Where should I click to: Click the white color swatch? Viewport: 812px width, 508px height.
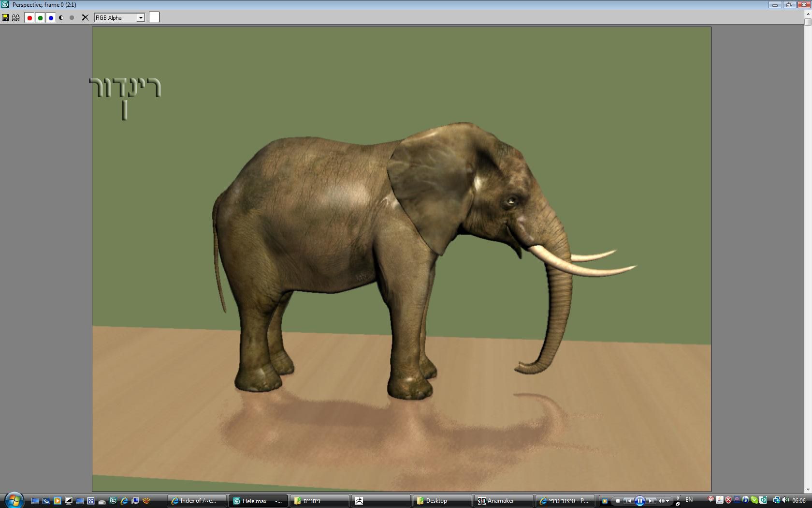(x=154, y=17)
